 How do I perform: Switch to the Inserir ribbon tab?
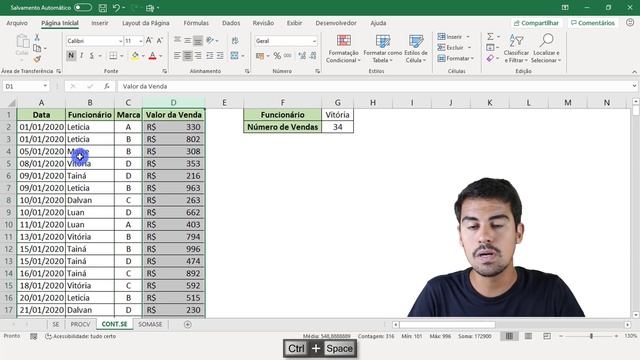(100, 23)
